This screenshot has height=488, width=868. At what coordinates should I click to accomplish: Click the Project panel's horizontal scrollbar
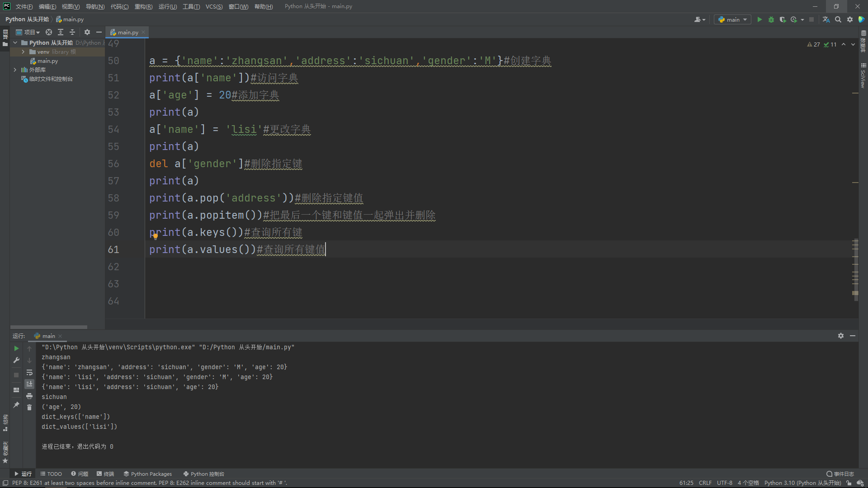click(x=49, y=327)
